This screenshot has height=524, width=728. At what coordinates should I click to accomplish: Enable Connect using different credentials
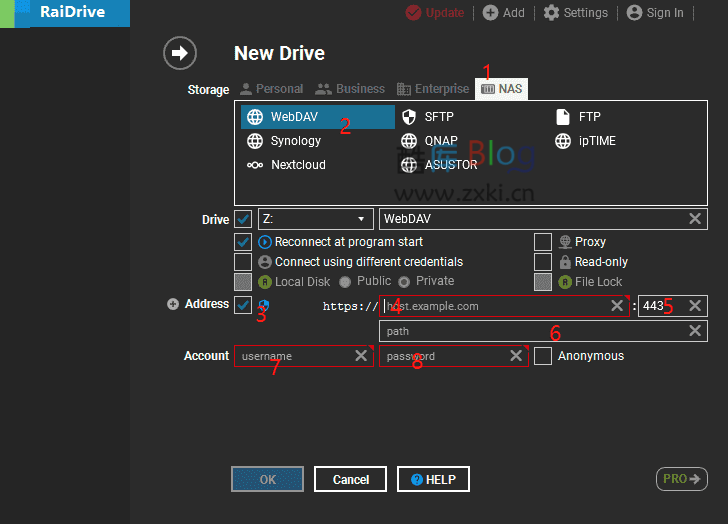pyautogui.click(x=243, y=262)
